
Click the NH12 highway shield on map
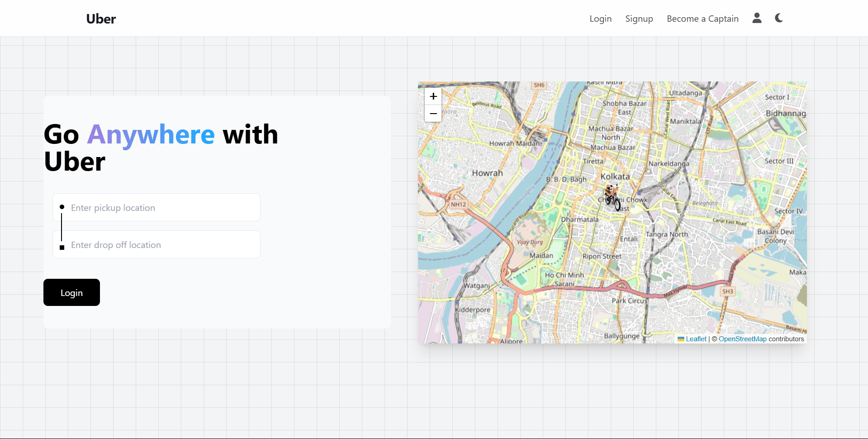(458, 205)
